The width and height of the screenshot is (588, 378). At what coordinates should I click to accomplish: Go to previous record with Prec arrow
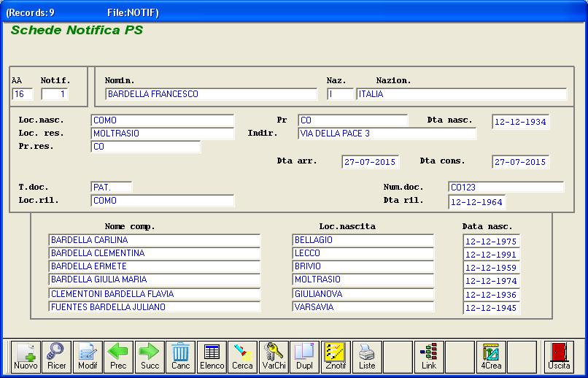click(118, 357)
